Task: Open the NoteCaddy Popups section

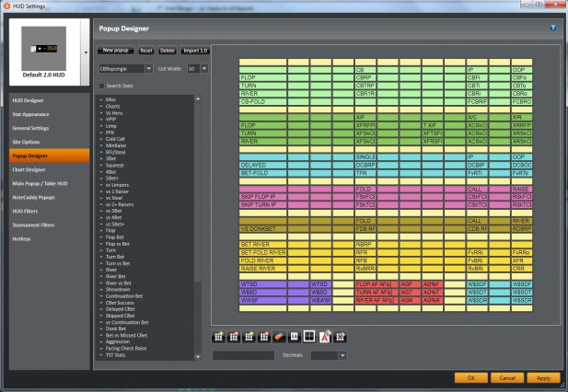Action: pos(50,197)
